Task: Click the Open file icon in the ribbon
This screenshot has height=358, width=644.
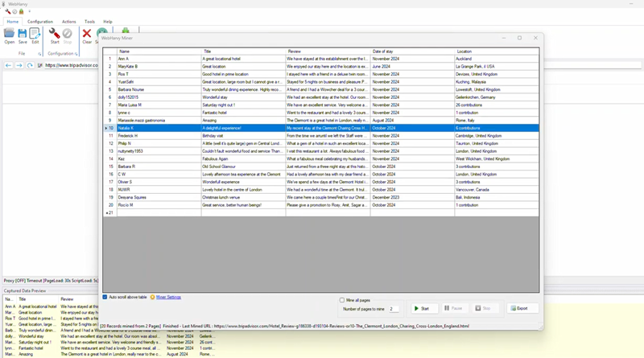Action: [9, 34]
